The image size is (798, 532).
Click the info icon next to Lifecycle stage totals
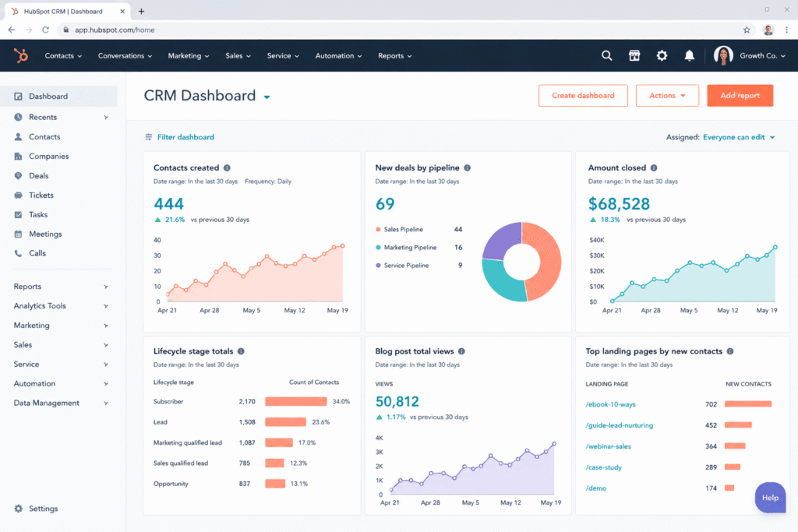tap(242, 351)
